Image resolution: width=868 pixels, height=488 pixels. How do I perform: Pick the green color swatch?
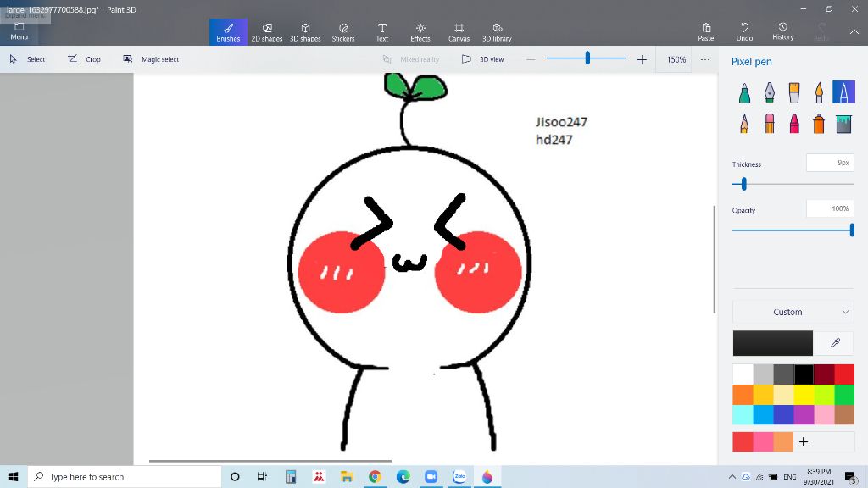(x=844, y=395)
